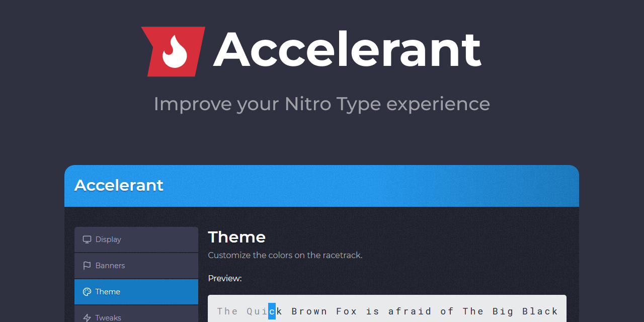Click the Display monitor icon in the sidebar
The width and height of the screenshot is (644, 322).
(87, 239)
